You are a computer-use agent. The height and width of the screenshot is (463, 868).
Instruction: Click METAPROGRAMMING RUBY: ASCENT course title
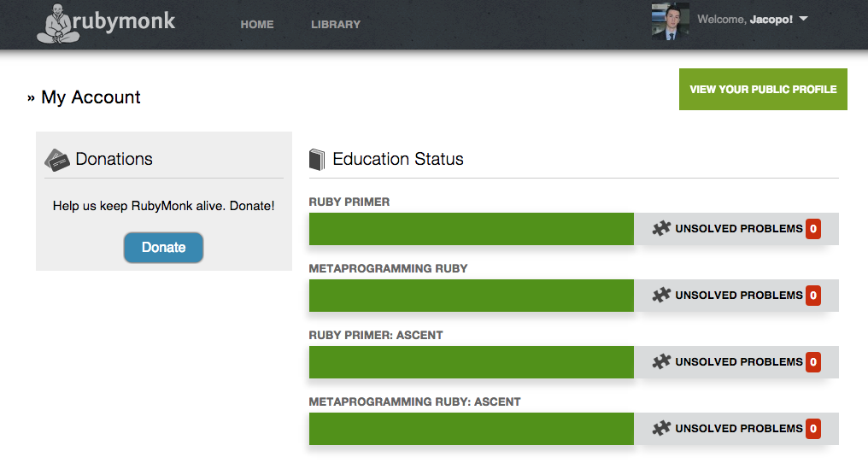coord(414,402)
